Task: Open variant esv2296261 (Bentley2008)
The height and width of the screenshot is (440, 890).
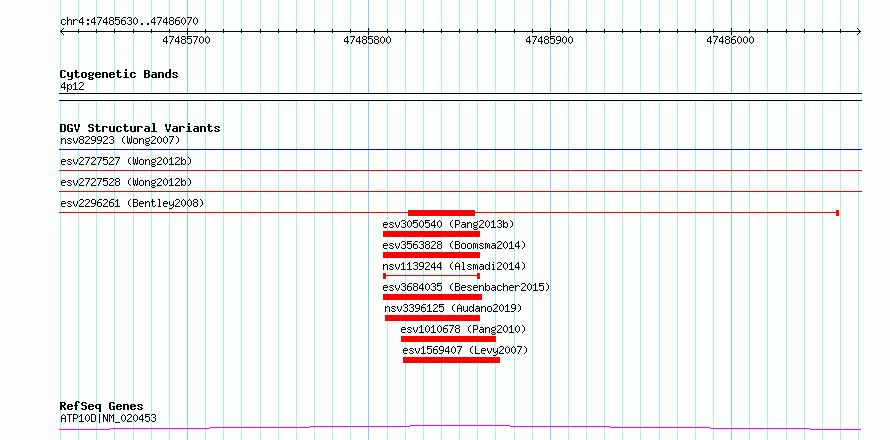Action: coord(132,203)
